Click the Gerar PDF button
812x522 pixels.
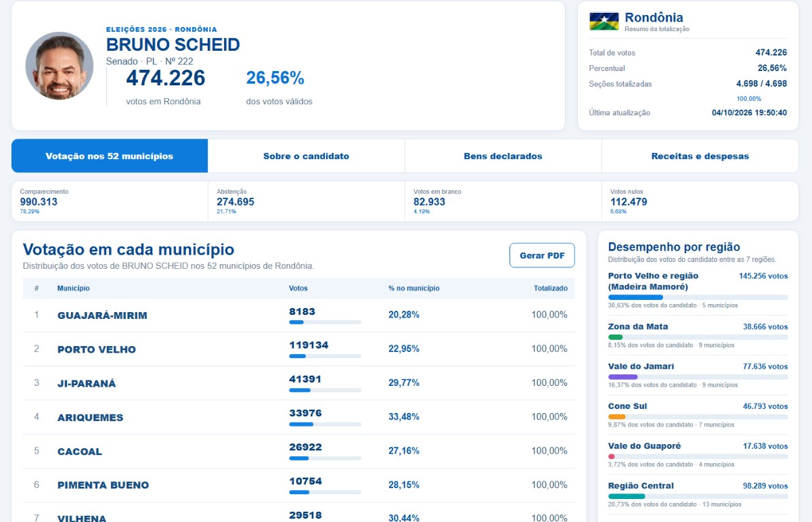point(542,255)
